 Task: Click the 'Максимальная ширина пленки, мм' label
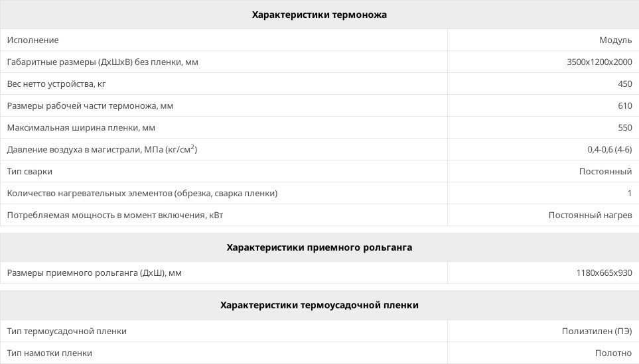click(x=81, y=128)
